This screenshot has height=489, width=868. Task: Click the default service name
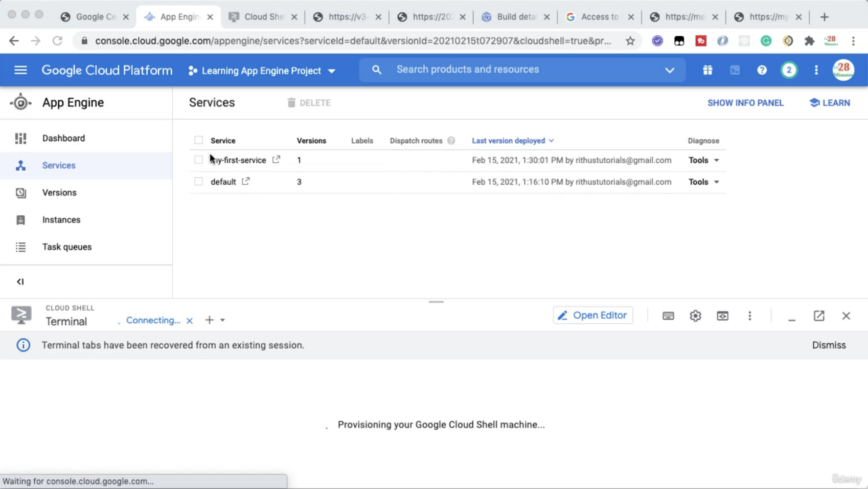(x=223, y=182)
